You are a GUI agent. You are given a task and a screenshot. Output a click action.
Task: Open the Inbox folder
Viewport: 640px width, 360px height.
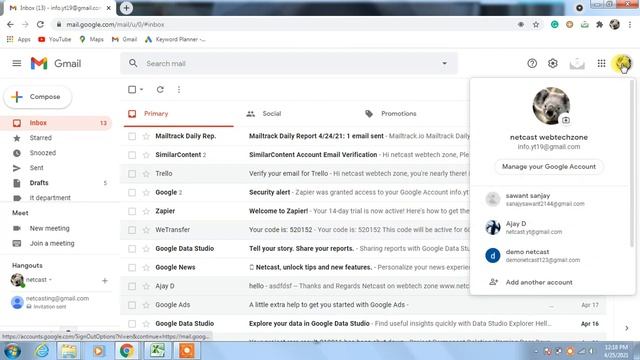(x=57, y=123)
